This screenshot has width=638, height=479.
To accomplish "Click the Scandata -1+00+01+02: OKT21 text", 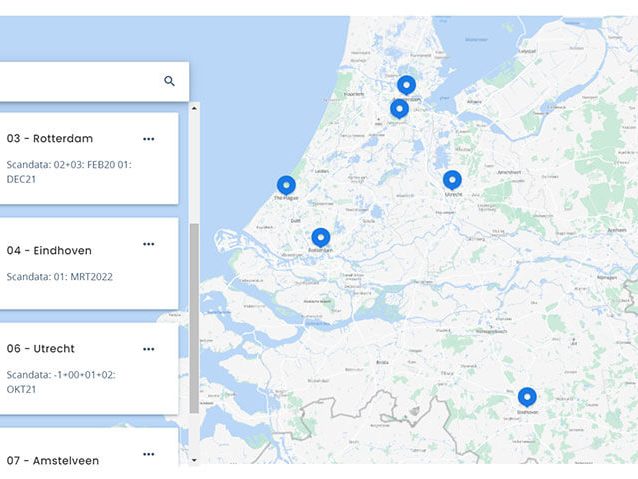I will click(61, 382).
